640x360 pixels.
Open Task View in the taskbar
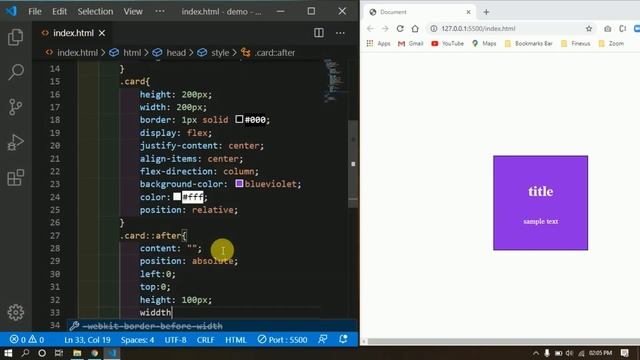59,353
